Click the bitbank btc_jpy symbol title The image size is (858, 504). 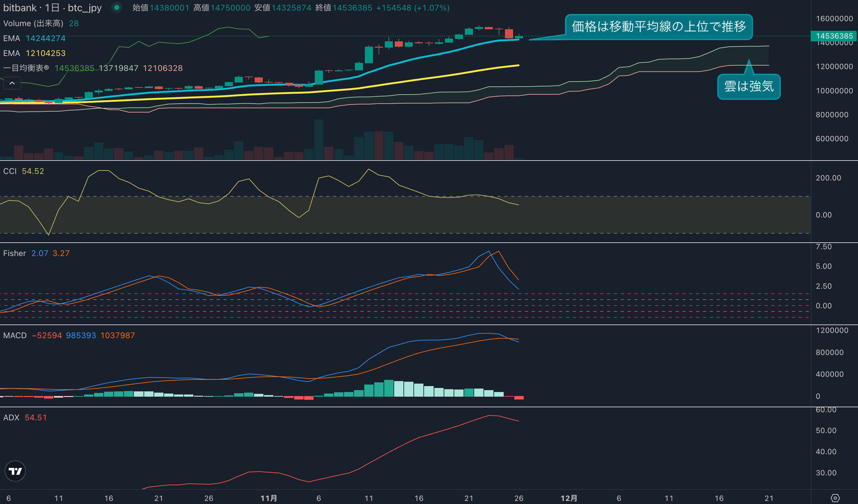tap(52, 7)
